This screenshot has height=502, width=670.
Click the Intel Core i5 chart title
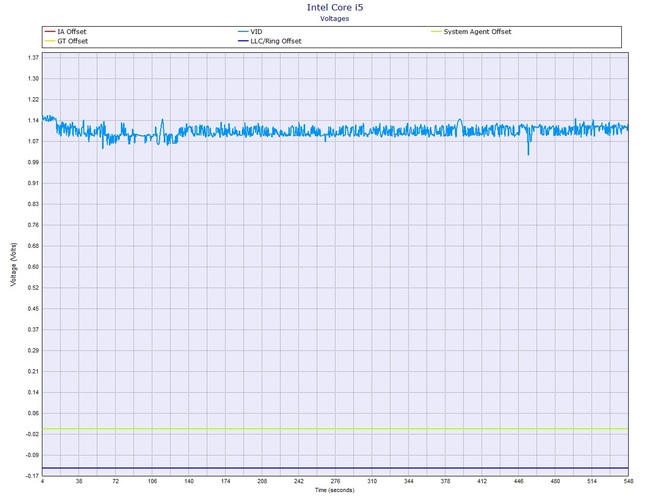tap(335, 7)
